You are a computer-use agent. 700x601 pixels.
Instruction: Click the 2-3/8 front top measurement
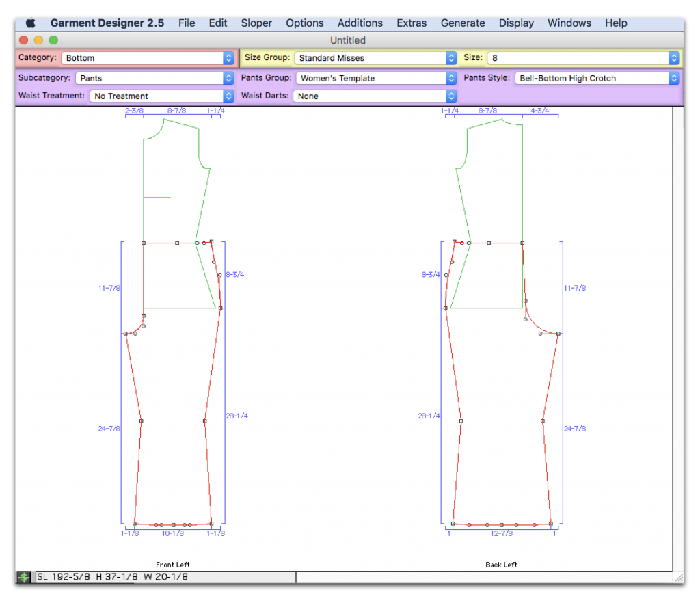pyautogui.click(x=134, y=110)
